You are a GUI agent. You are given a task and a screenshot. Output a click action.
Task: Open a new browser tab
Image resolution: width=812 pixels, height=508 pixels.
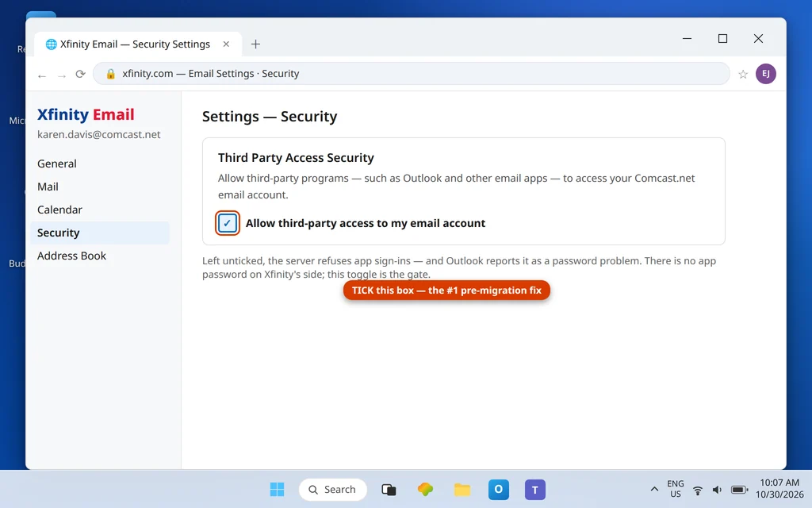coord(255,44)
